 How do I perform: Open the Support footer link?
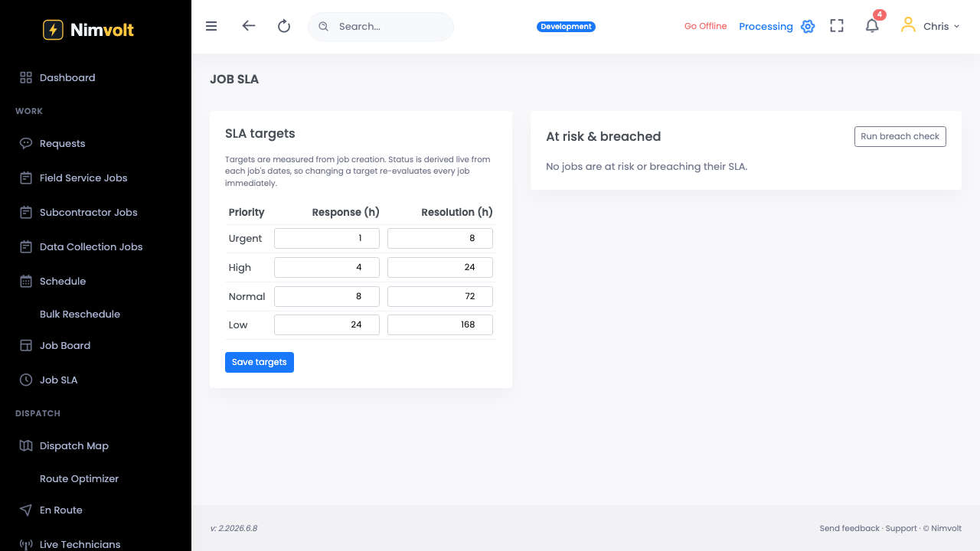(901, 528)
